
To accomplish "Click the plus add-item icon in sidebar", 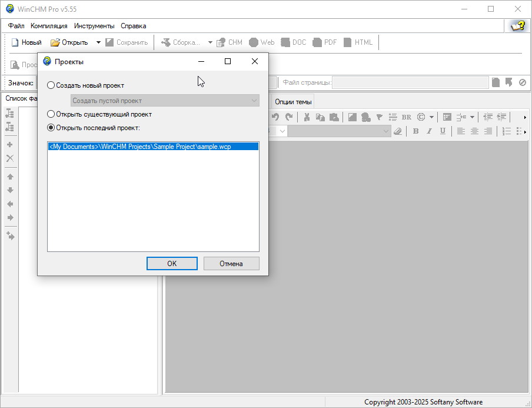I will pyautogui.click(x=10, y=145).
